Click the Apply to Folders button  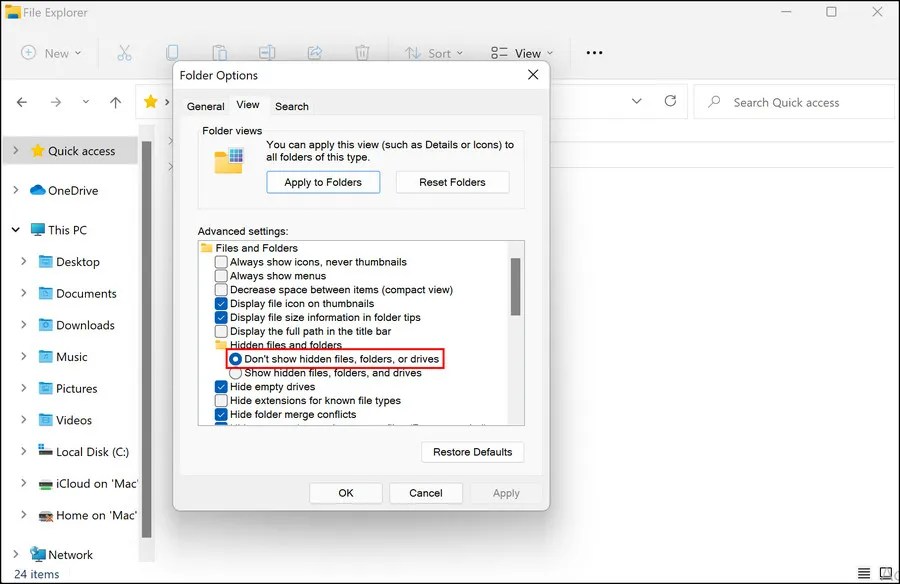coord(323,182)
